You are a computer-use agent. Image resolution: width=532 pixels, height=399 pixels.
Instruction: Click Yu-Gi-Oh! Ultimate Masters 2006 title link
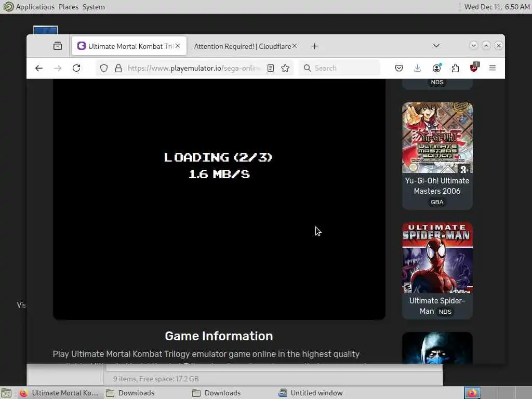(x=437, y=186)
